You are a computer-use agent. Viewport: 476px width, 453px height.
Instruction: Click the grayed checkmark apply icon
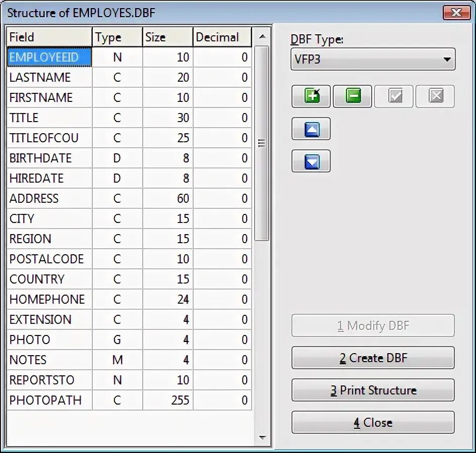(394, 96)
